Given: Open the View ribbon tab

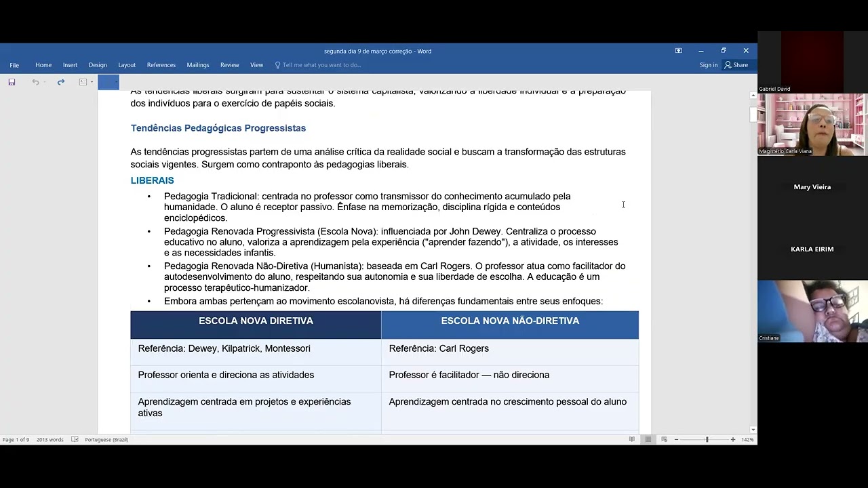Looking at the screenshot, I should 256,65.
